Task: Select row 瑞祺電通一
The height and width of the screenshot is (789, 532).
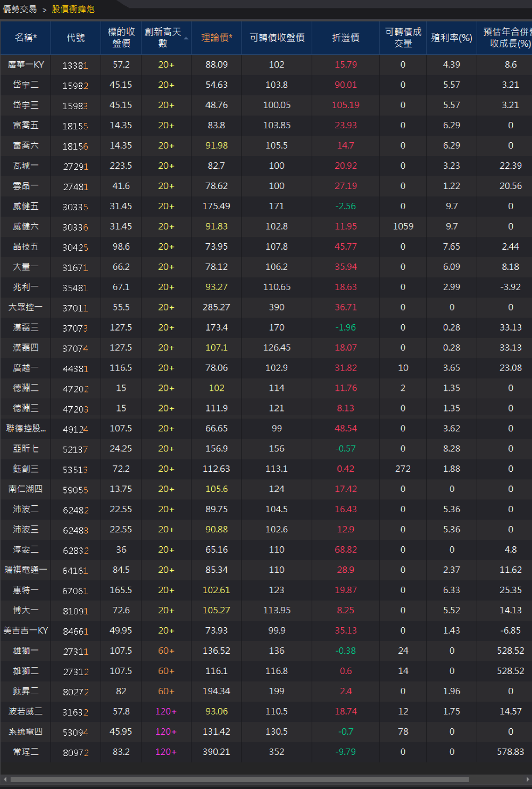Action: 266,570
